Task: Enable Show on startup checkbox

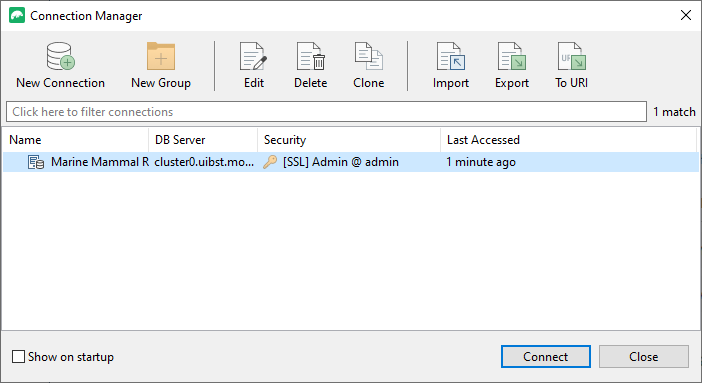Action: click(18, 357)
